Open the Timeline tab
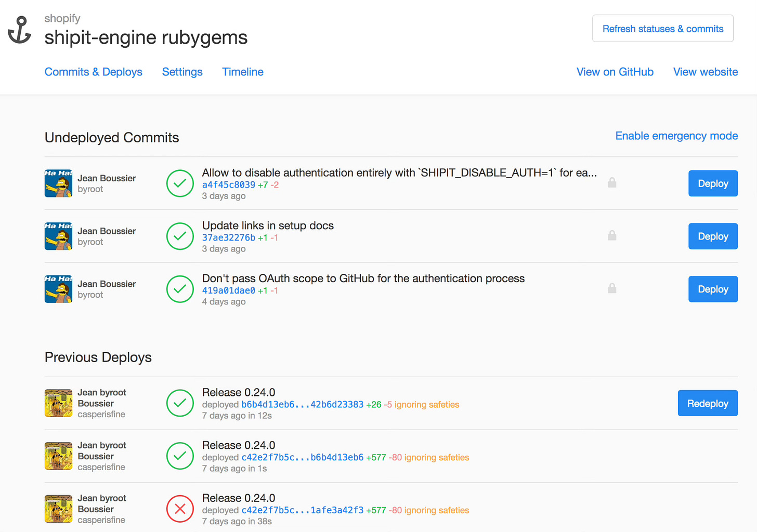Image resolution: width=757 pixels, height=532 pixels. 242,72
